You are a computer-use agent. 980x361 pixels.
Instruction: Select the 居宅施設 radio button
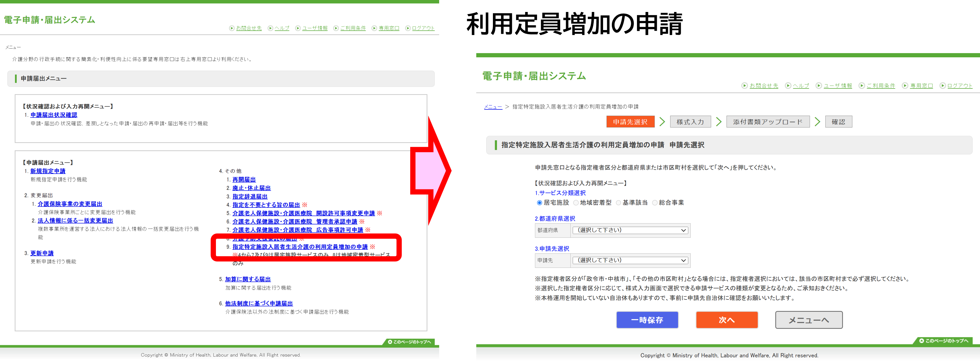[539, 203]
